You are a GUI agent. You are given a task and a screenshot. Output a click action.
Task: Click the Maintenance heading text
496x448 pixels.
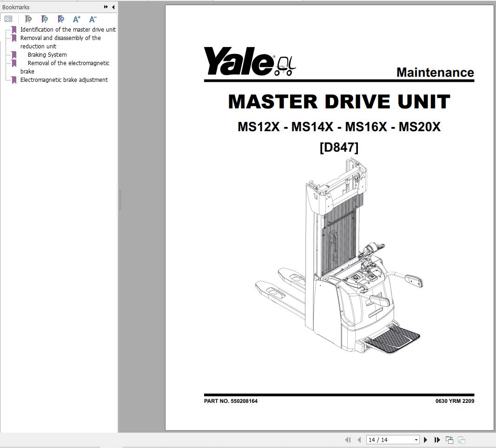[435, 73]
